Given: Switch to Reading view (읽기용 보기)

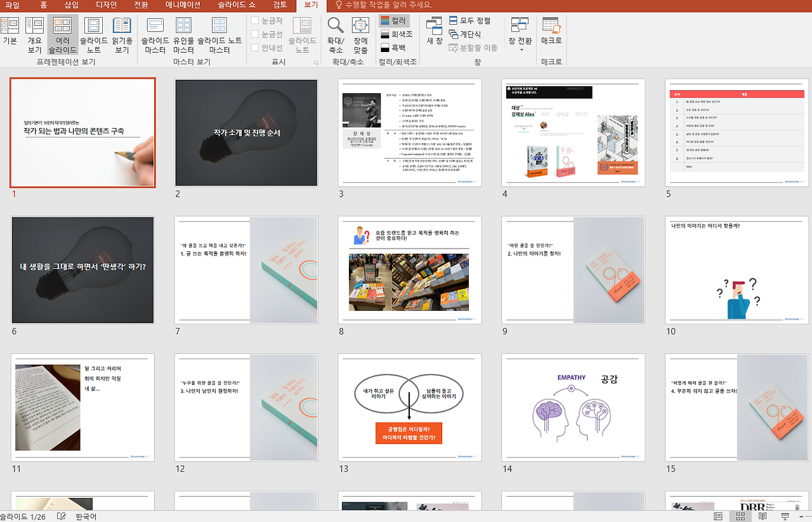Looking at the screenshot, I should (x=122, y=35).
